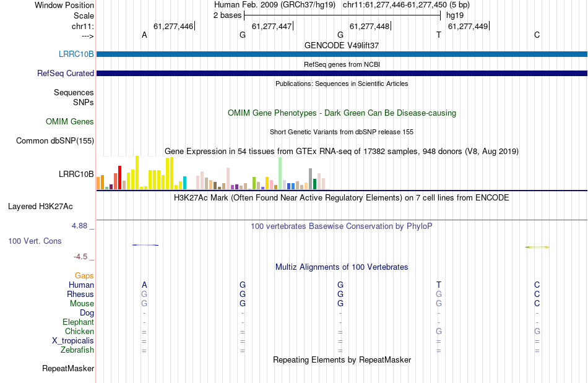Image resolution: width=588 pixels, height=383 pixels.
Task: Click 100 vertebrates Basewise Conservation by PhyloP title
Action: 342,226
